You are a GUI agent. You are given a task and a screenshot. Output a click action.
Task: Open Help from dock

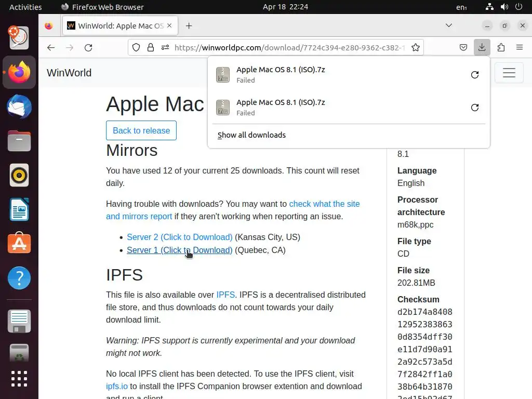pos(19,278)
